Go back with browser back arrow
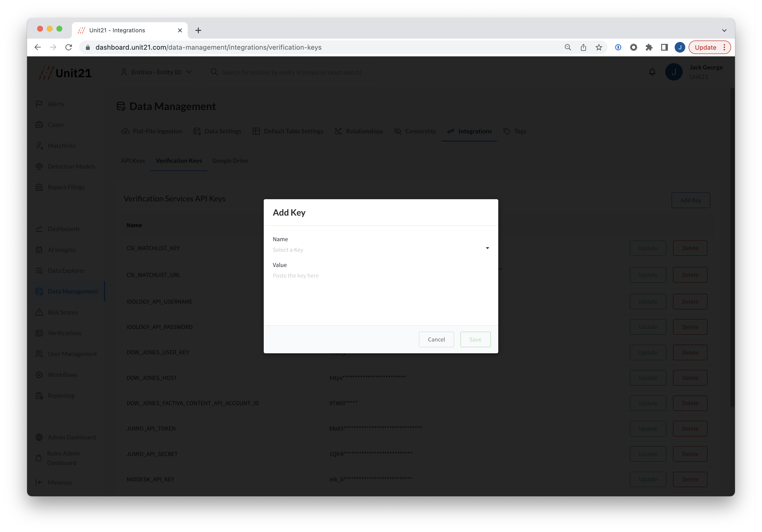 pyautogui.click(x=38, y=48)
